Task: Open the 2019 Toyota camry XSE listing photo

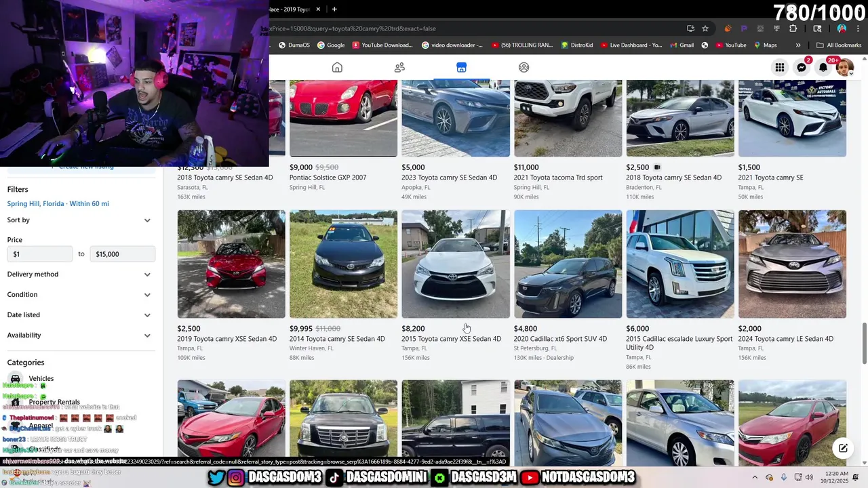Action: click(x=231, y=264)
